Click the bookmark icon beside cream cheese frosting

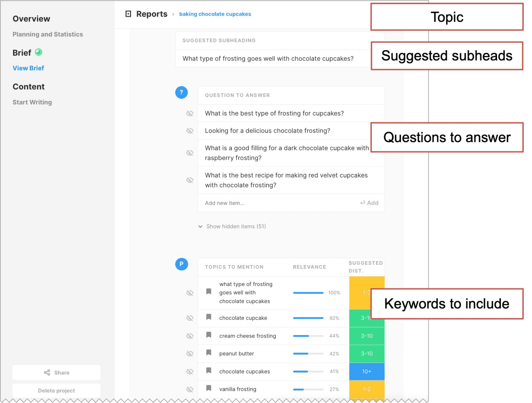coord(209,336)
